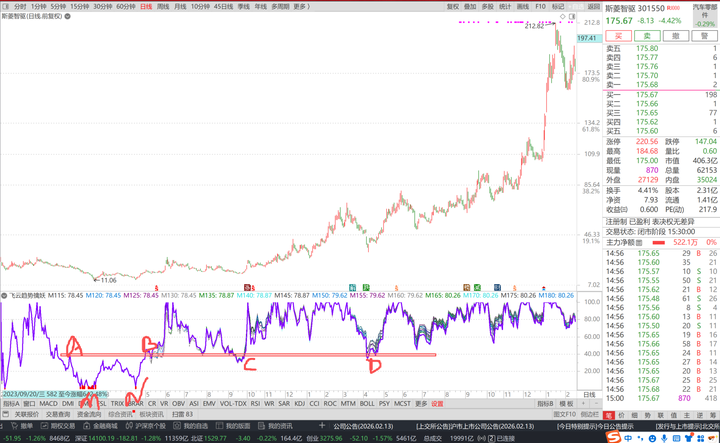Open the 复权 adjustment menu
The height and width of the screenshot is (443, 720).
click(x=453, y=6)
